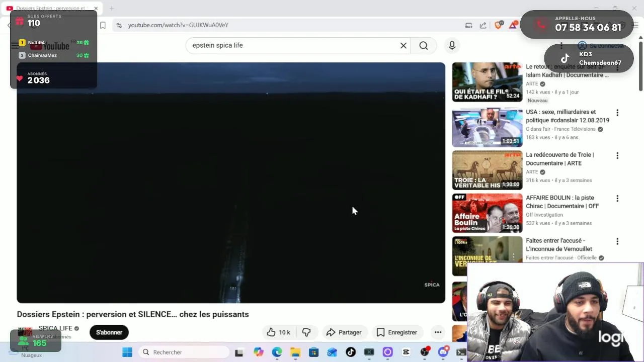The height and width of the screenshot is (362, 644).
Task: Open options for Troie documentary video
Action: coord(617,156)
